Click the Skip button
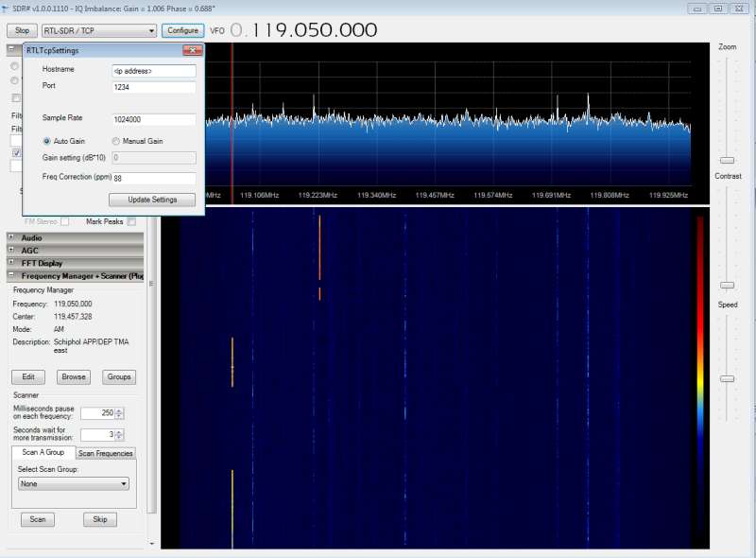Viewport: 756px width, 558px height. [x=100, y=519]
